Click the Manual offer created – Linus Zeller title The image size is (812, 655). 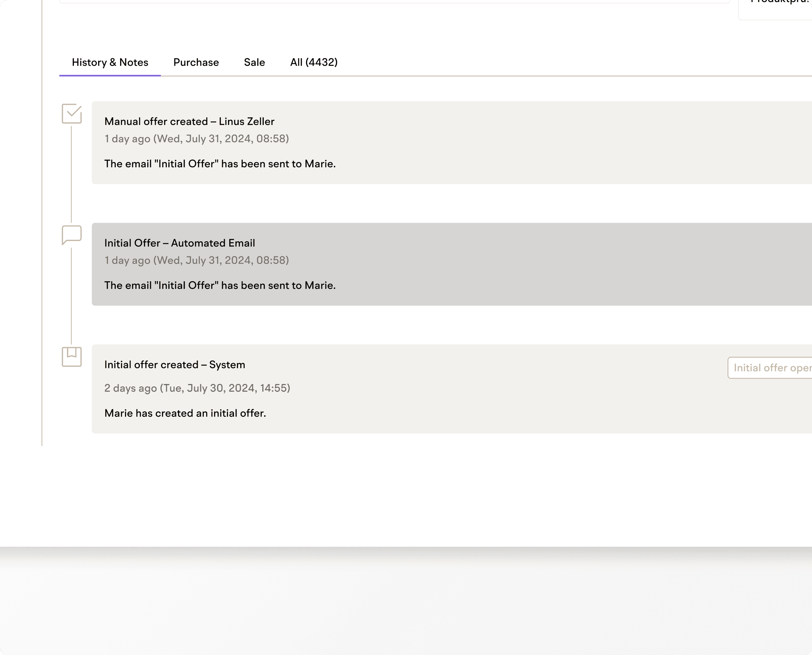[x=189, y=121]
